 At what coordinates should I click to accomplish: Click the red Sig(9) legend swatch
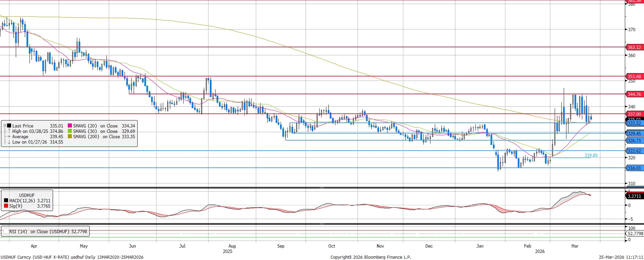coord(6,206)
